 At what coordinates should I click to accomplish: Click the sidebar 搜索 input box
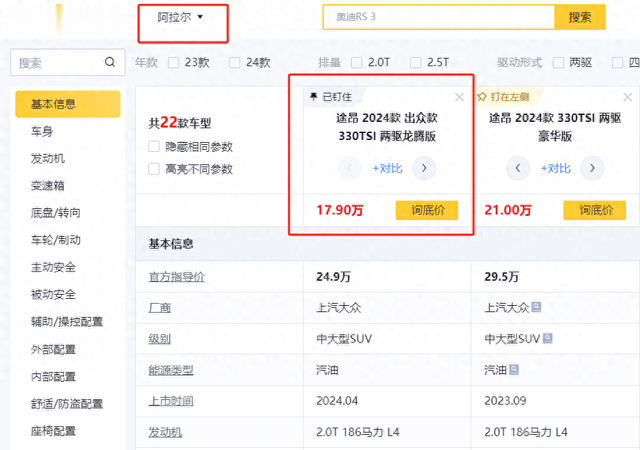coord(67,62)
